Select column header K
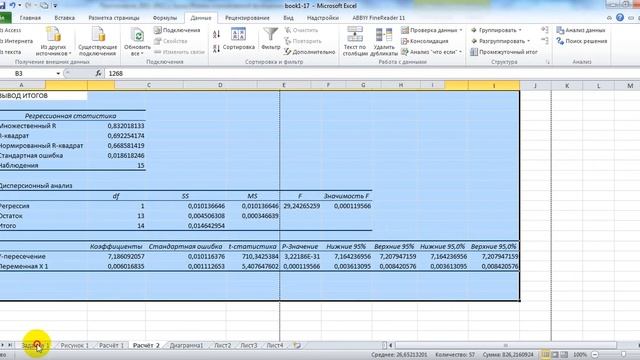The height and width of the screenshot is (360, 640). [x=567, y=85]
